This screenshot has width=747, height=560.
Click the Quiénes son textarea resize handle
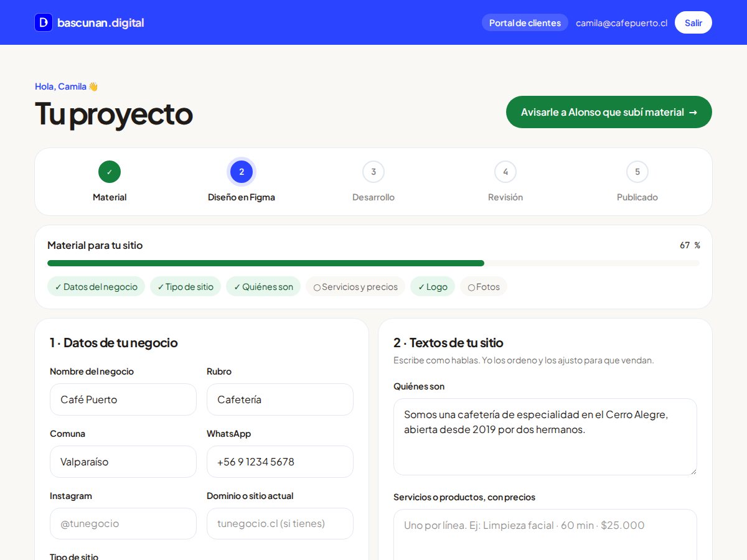tap(692, 470)
